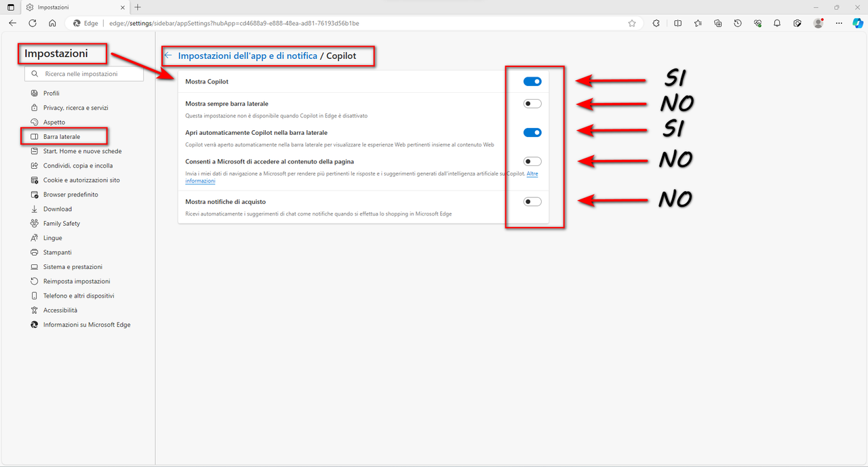
Task: Toggle Mostra sempre barra laterale switch
Action: tap(532, 104)
